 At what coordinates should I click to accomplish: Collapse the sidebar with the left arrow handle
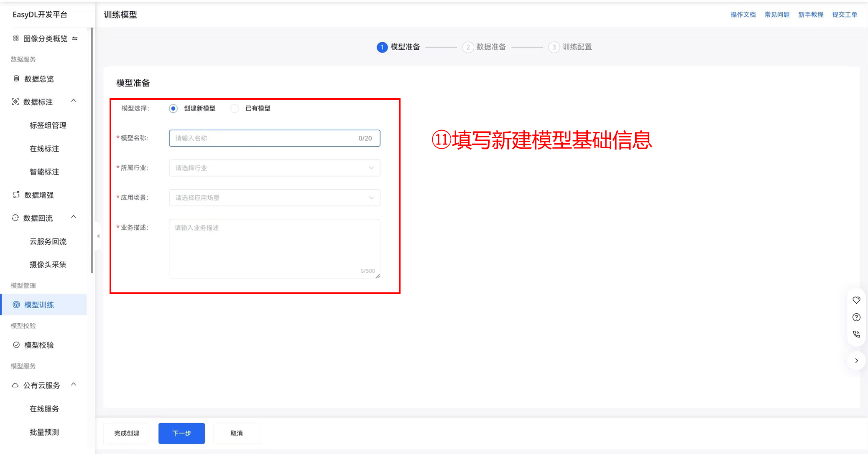98,236
